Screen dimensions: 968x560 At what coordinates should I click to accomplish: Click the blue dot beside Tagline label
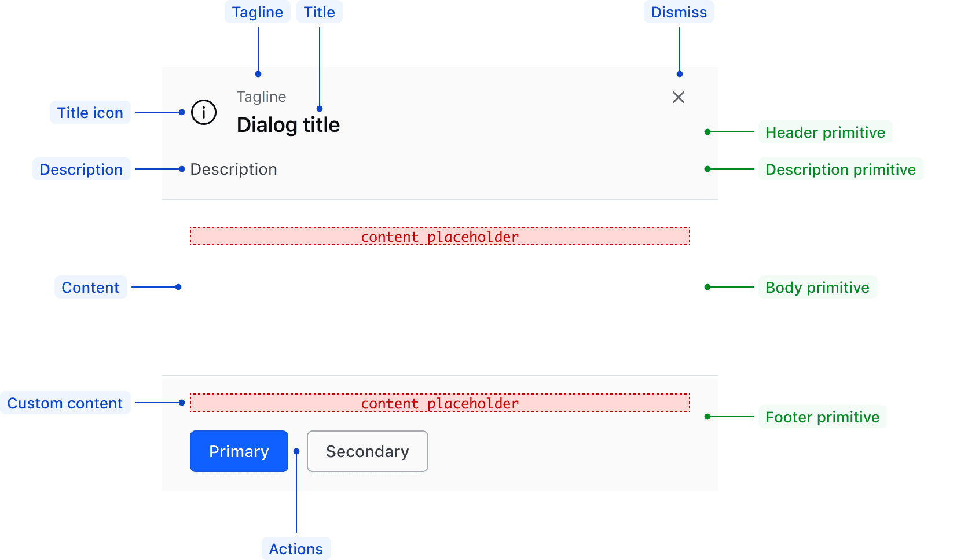coord(258,74)
